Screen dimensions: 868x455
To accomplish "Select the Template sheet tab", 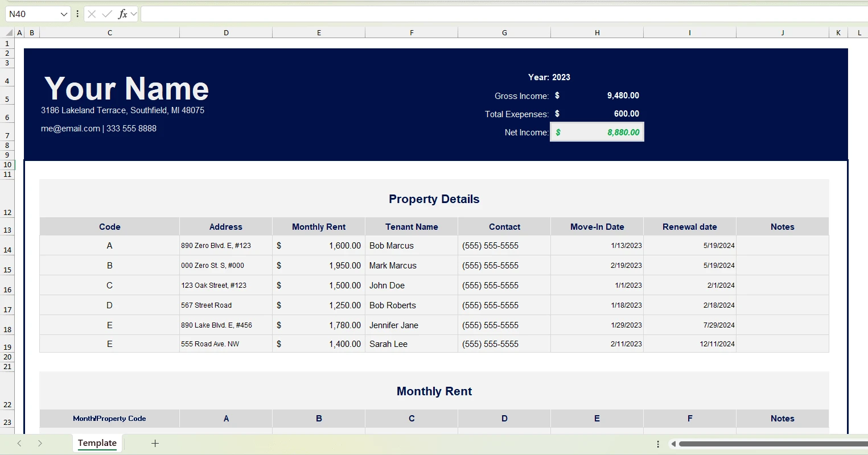I will click(x=97, y=443).
